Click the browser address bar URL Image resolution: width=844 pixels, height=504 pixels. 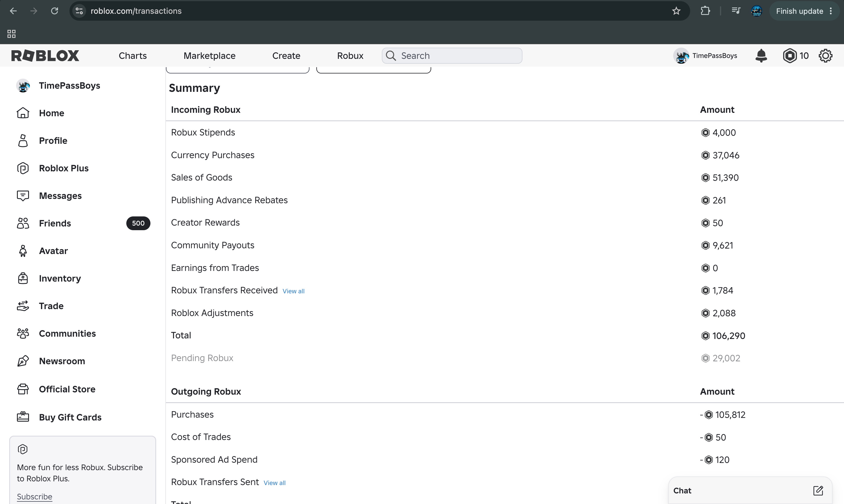point(136,11)
